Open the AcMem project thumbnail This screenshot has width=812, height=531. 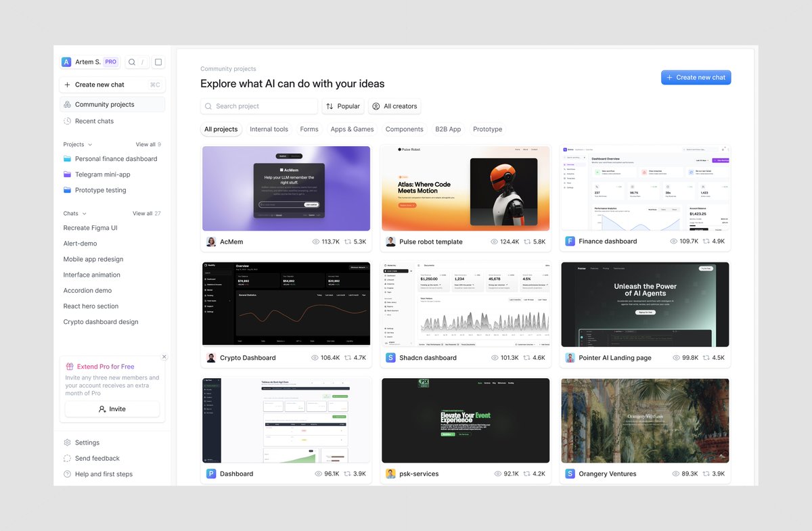(x=286, y=189)
